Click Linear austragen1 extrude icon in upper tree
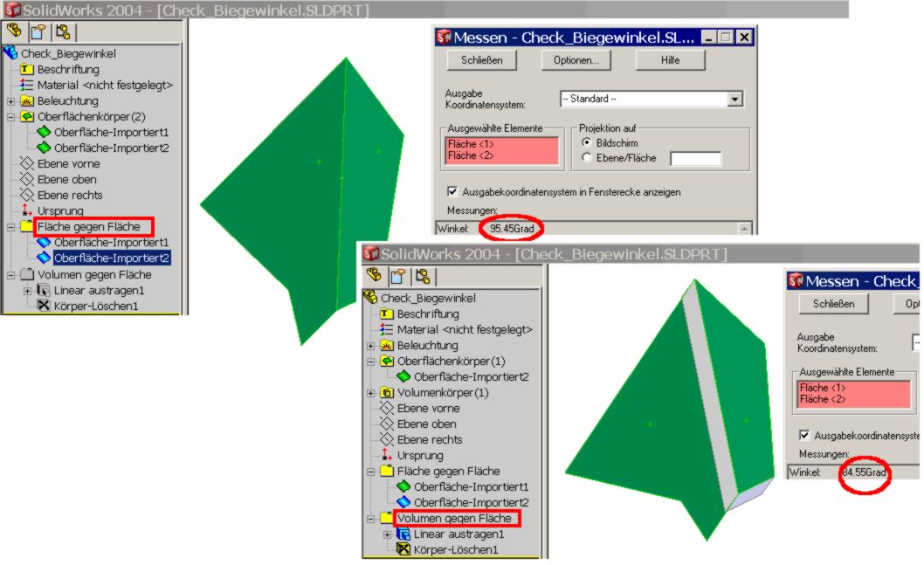924x565 pixels. [44, 290]
